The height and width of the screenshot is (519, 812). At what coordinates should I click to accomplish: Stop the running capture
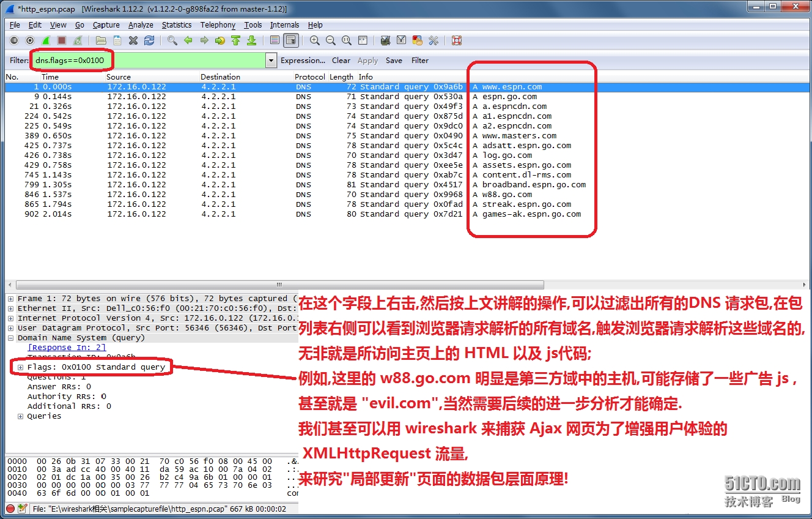pos(62,40)
